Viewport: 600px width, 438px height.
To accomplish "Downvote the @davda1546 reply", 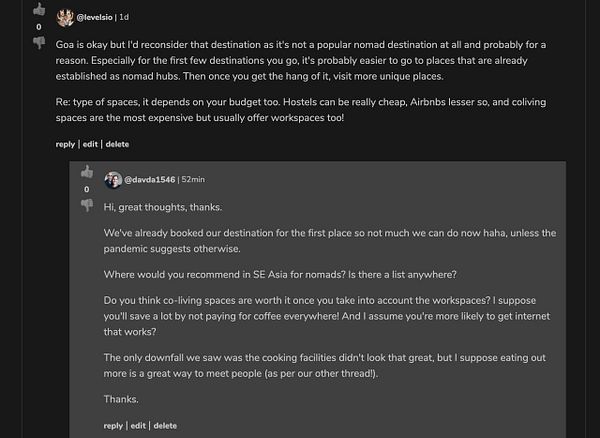I will [87, 205].
